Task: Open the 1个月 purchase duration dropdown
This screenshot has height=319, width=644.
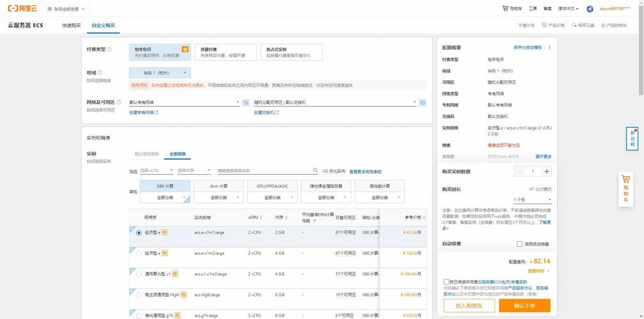Action: point(532,200)
